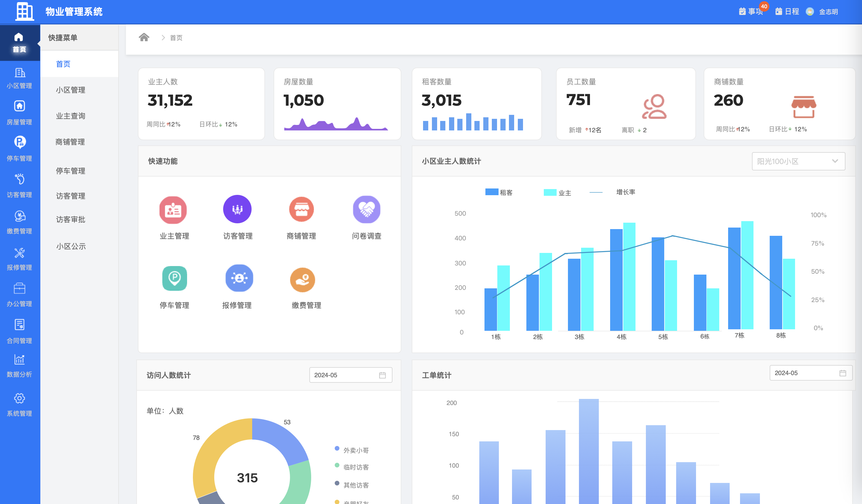Image resolution: width=862 pixels, height=504 pixels.
Task: Click the 租客数量 mini bar chart
Action: coord(473,122)
